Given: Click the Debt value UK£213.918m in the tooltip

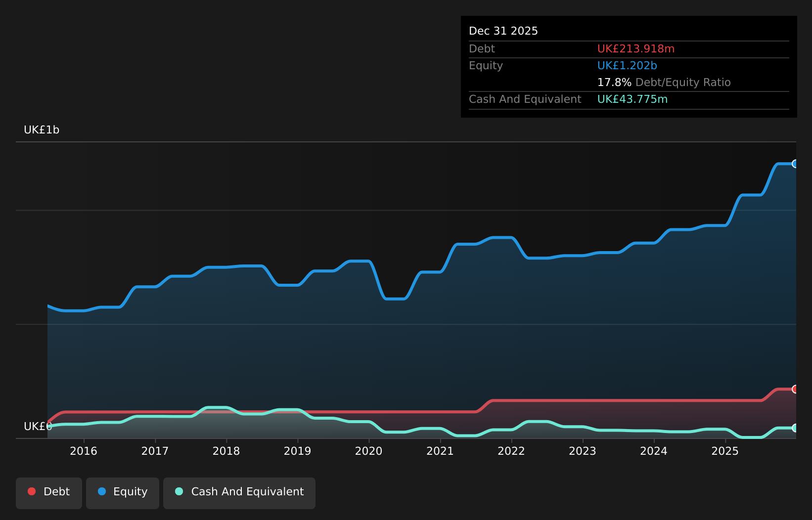Looking at the screenshot, I should [635, 49].
